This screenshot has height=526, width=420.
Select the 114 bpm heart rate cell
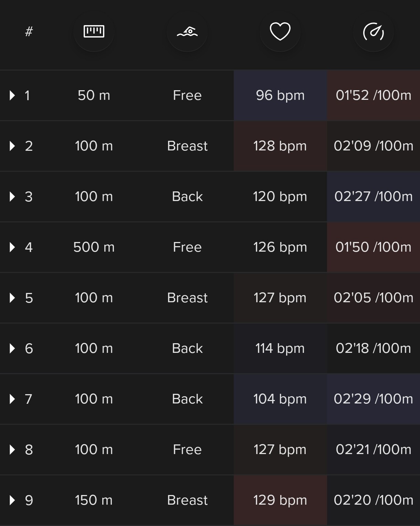(x=280, y=348)
